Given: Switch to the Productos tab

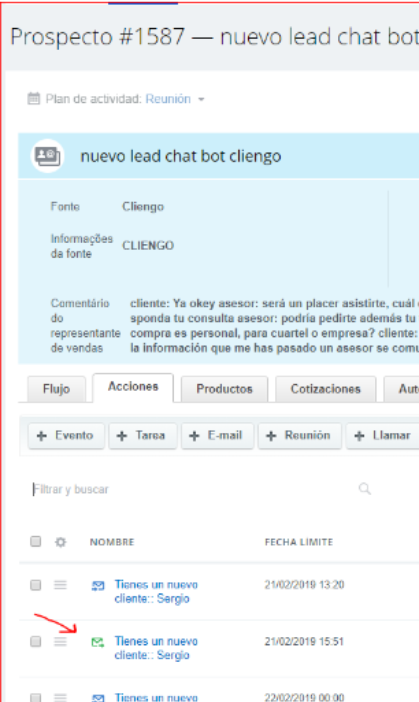Looking at the screenshot, I should tap(224, 389).
